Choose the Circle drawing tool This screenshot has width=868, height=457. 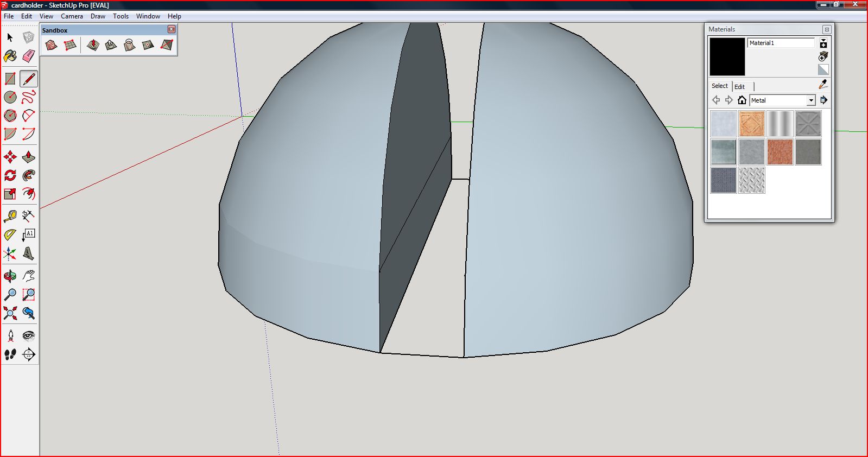[10, 97]
